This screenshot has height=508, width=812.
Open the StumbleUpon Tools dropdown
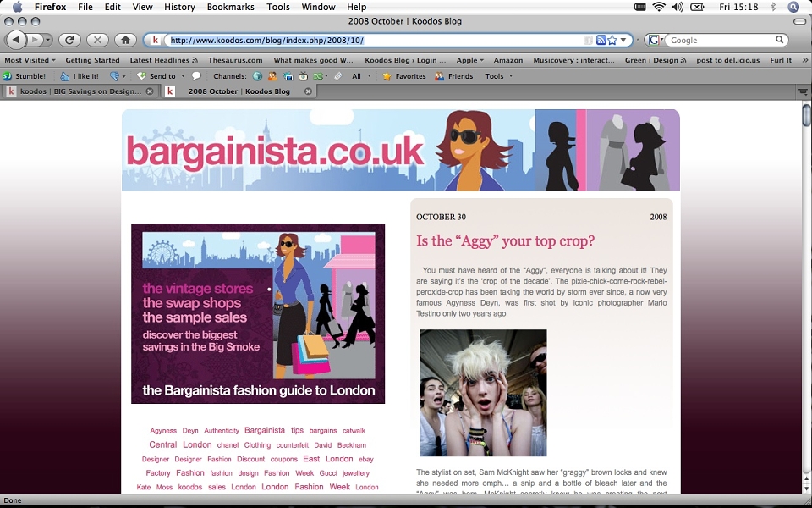coord(499,76)
